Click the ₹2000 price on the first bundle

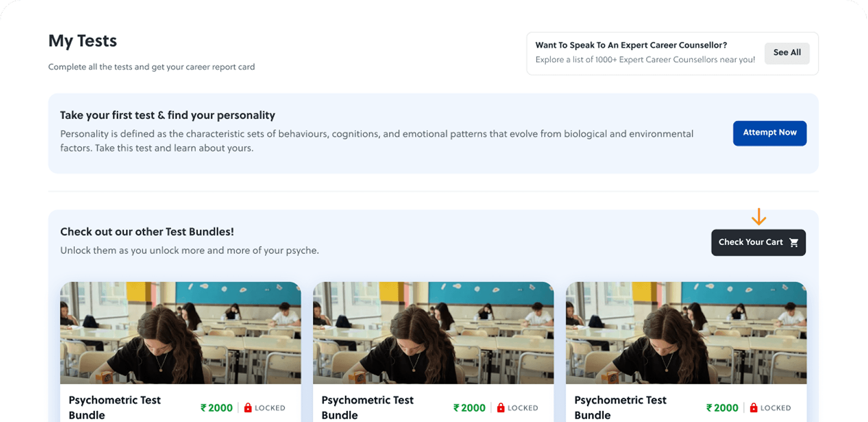point(216,407)
